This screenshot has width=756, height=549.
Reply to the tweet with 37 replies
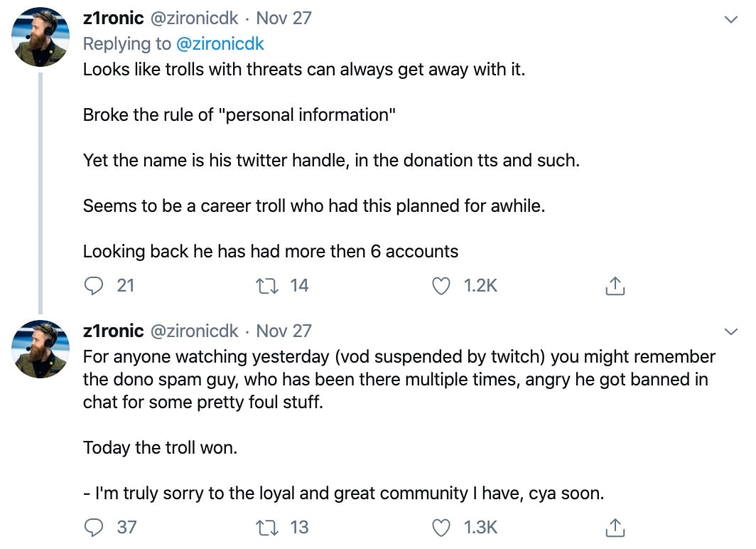(x=94, y=527)
